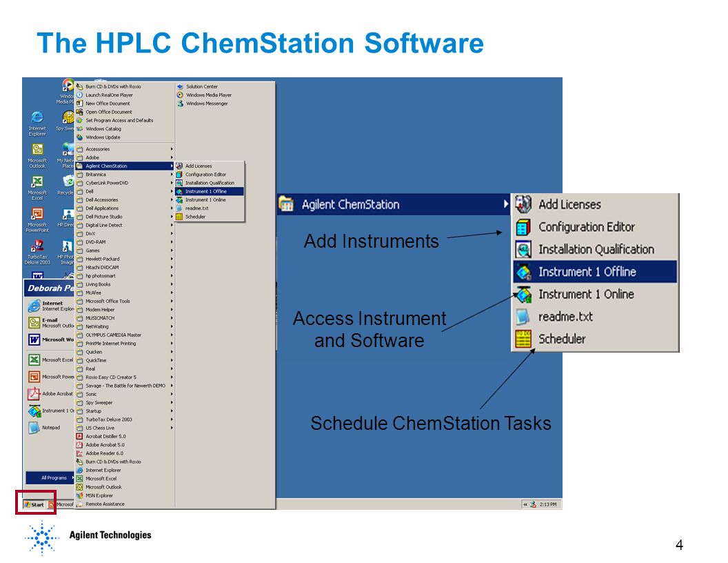Click the All Programs button
Image resolution: width=728 pixels, height=563 pixels.
click(50, 478)
